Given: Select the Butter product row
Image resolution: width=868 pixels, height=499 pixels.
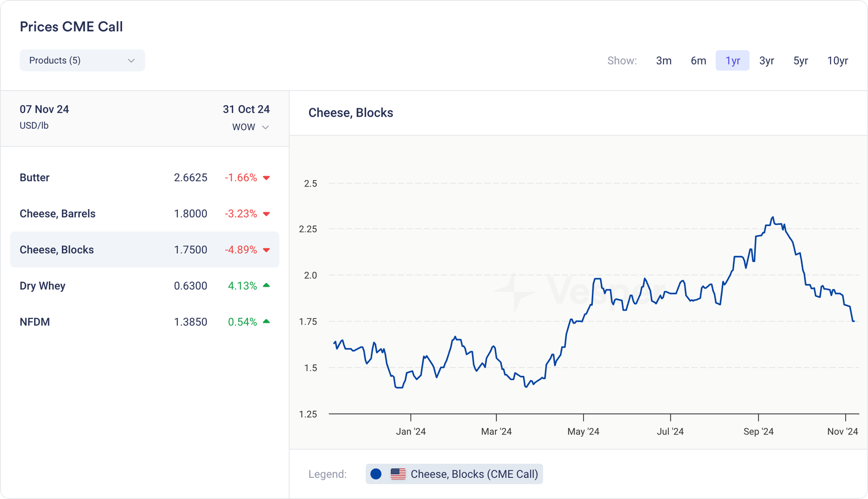Looking at the screenshot, I should (x=144, y=177).
